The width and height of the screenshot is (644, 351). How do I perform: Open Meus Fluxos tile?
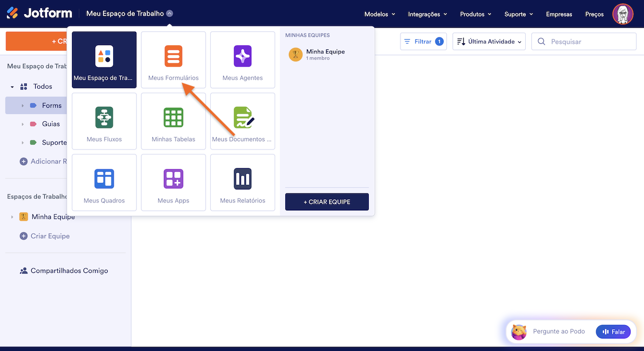click(104, 121)
